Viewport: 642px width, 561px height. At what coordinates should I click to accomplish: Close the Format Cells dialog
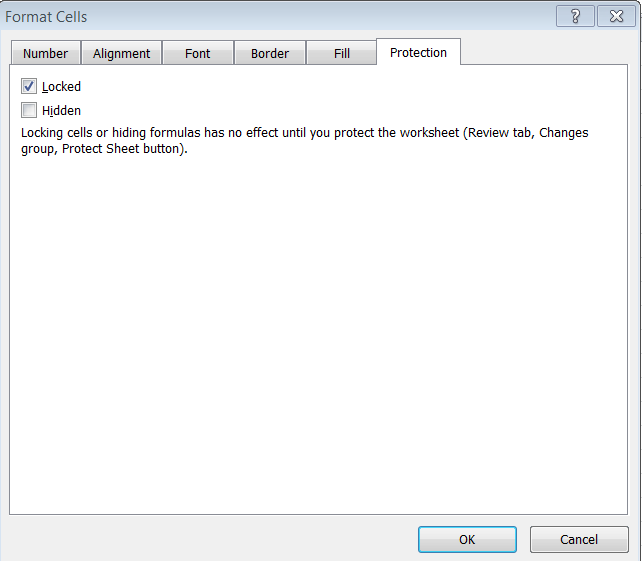coord(610,16)
